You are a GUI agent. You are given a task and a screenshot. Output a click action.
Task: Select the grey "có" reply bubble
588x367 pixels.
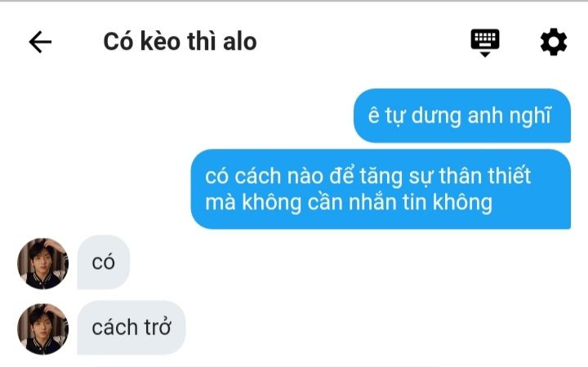[104, 262]
